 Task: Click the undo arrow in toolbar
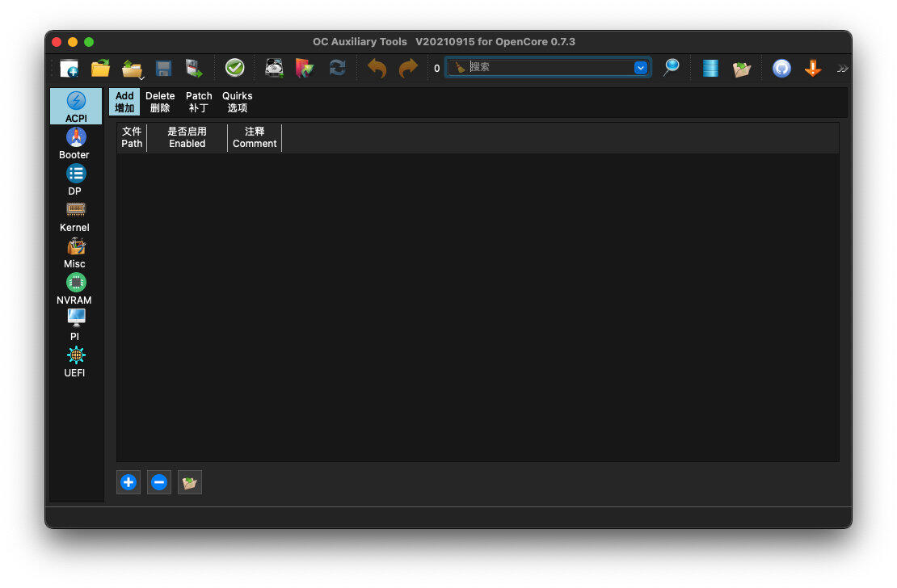click(x=377, y=68)
